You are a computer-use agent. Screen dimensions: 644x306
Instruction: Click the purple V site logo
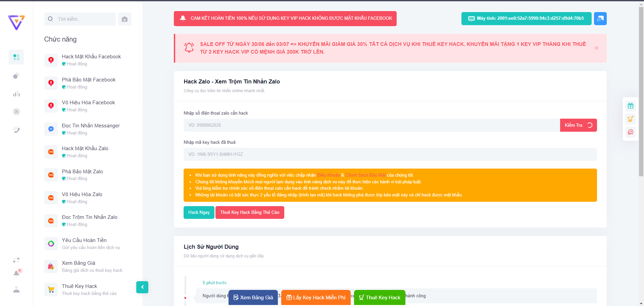[16, 22]
